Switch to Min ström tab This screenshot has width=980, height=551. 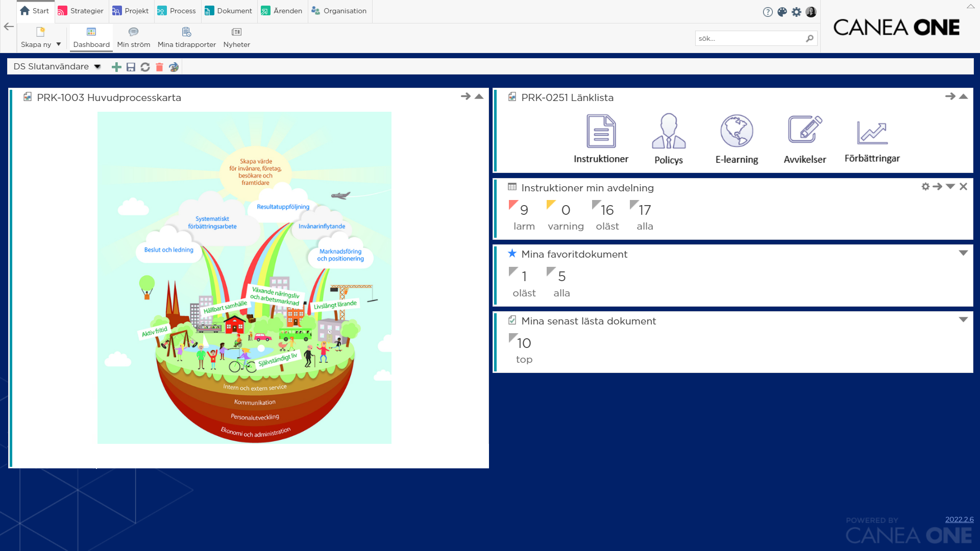coord(133,38)
